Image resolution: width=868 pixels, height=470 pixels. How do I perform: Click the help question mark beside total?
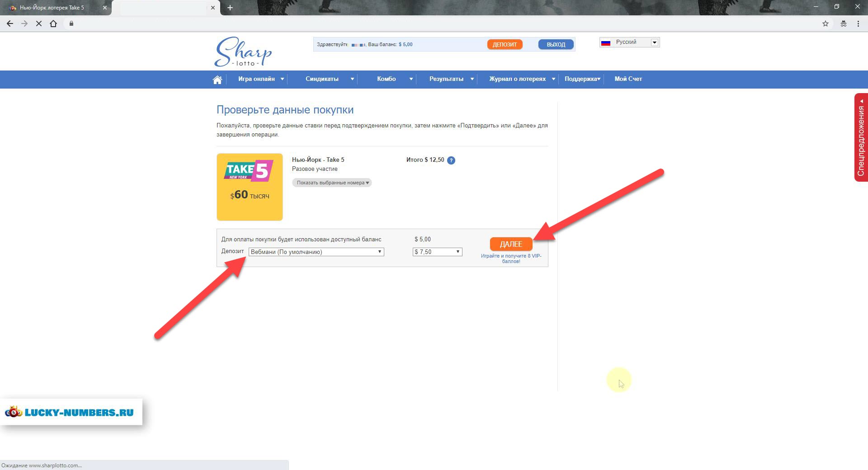point(451,160)
